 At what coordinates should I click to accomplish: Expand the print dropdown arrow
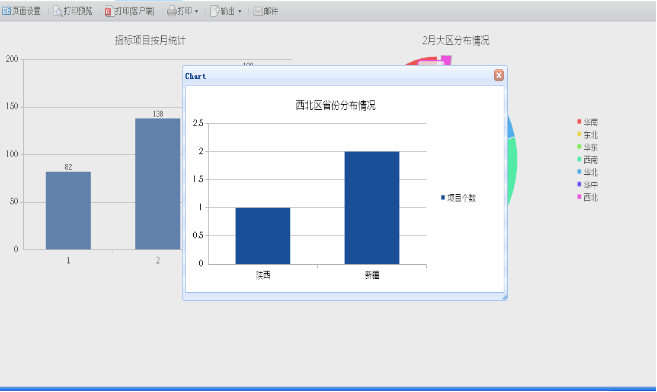coord(197,12)
